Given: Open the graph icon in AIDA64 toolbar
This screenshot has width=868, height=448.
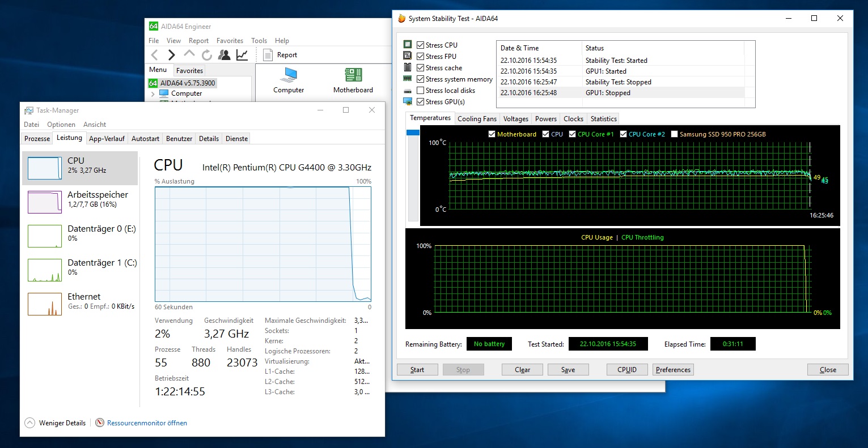Looking at the screenshot, I should click(x=242, y=55).
